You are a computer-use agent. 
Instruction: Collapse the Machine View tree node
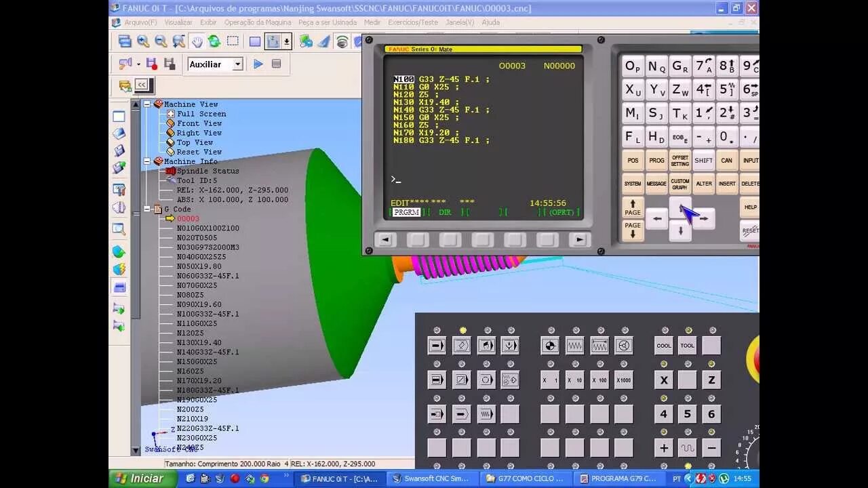click(147, 104)
